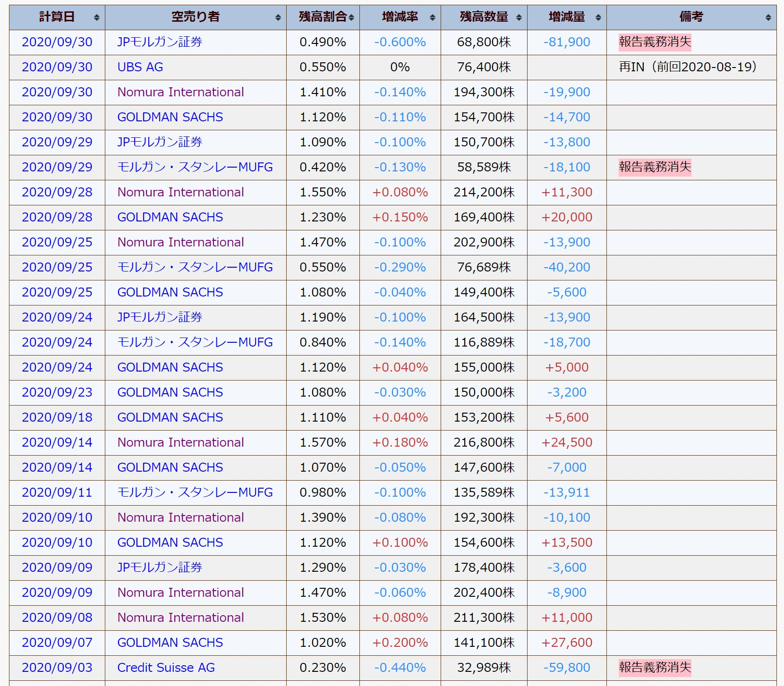Click the 増減量 header label
This screenshot has height=686, width=784.
(x=567, y=17)
